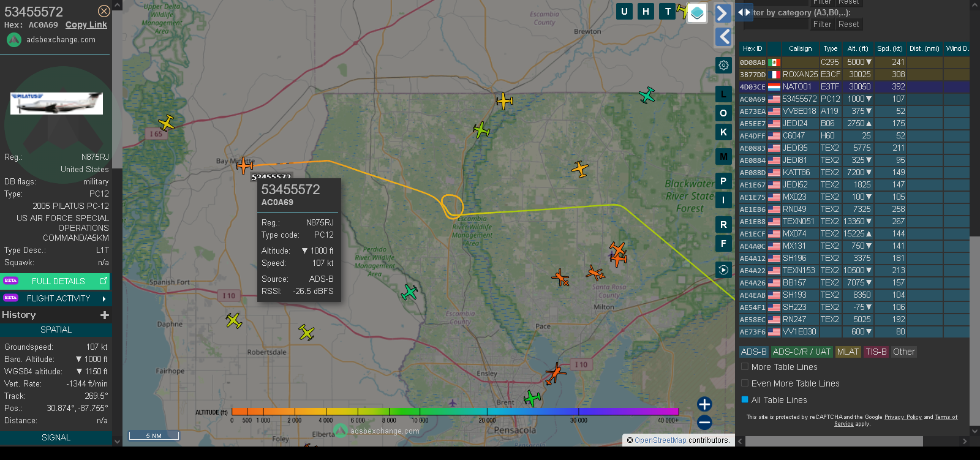Click Filter button beside category filter
The width and height of the screenshot is (980, 460).
click(822, 25)
